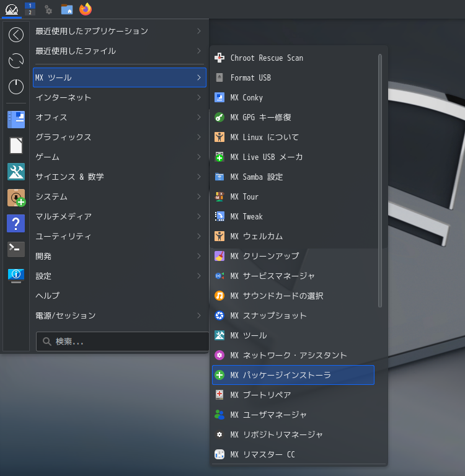Launch MX パッケージインストーラ

[293, 375]
